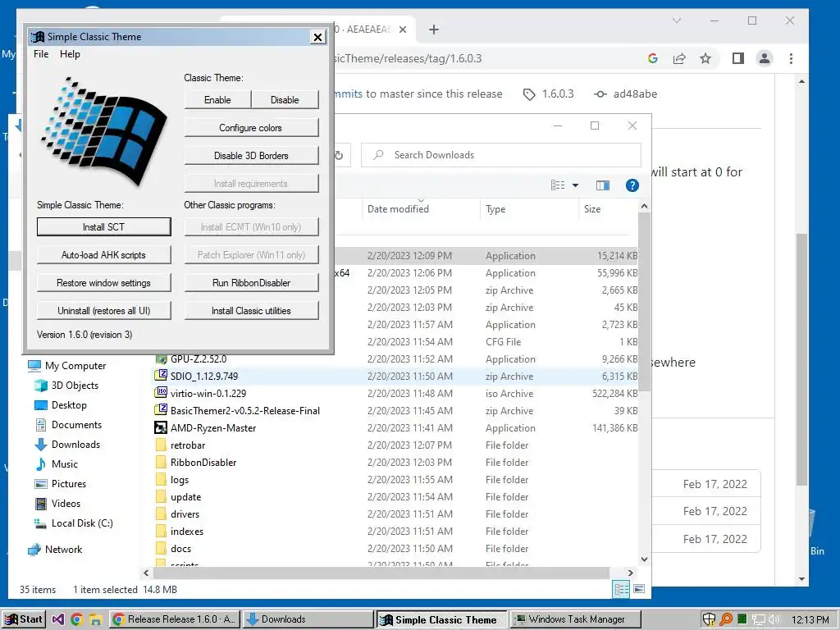
Task: Open Explorer help question mark icon
Action: pos(632,185)
